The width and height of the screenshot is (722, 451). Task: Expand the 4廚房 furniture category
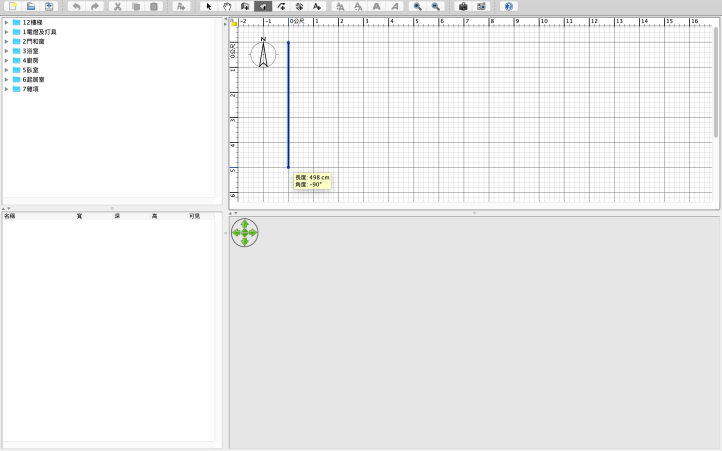coord(6,60)
